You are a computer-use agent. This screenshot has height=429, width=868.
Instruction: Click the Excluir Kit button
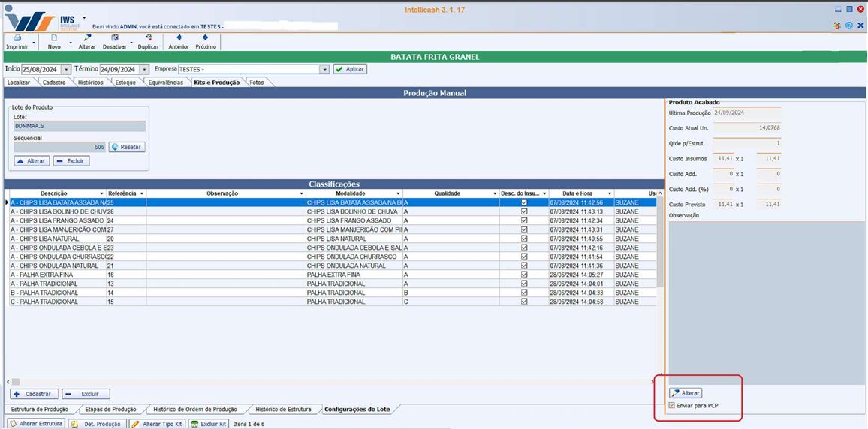[208, 424]
